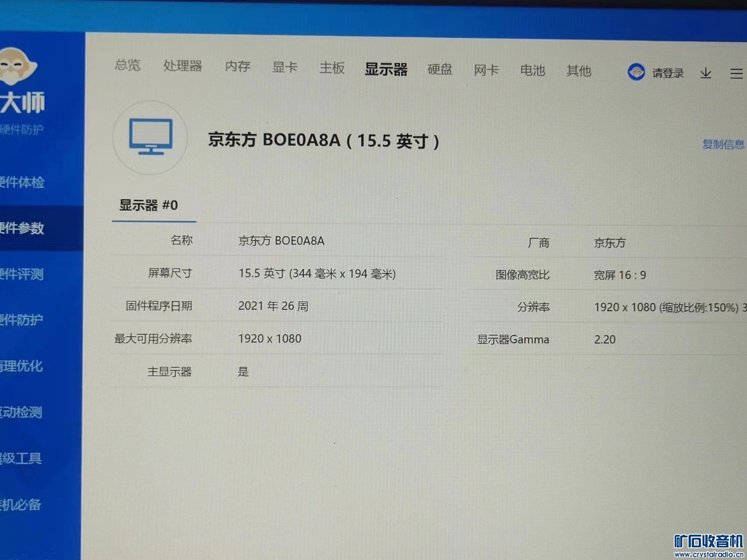Screen dimensions: 747x560
Task: Select the 显示器 tab
Action: 386,69
